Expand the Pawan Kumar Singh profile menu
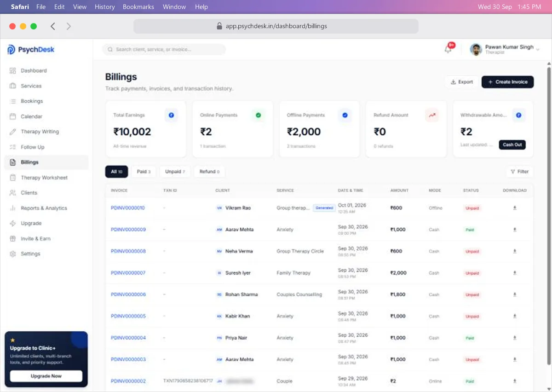The height and width of the screenshot is (392, 552). click(505, 49)
